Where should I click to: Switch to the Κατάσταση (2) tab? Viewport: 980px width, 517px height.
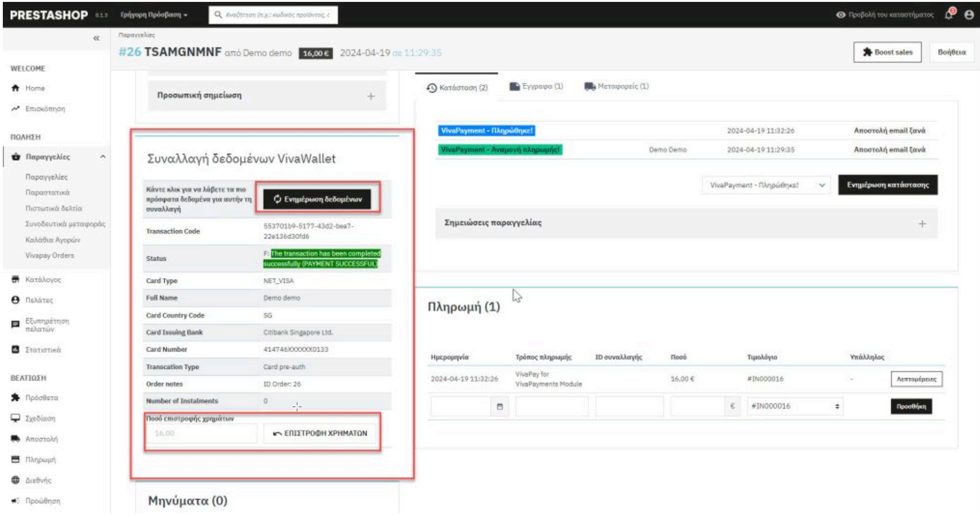pos(457,88)
